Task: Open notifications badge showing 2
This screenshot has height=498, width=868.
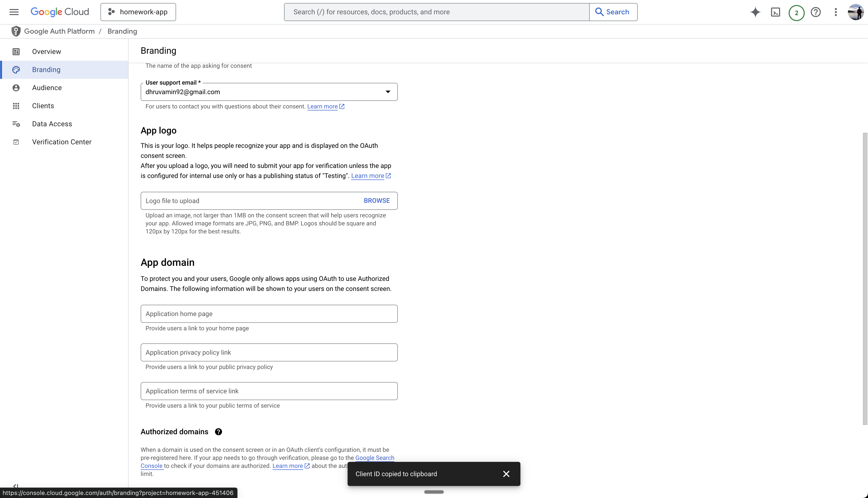Action: 796,13
